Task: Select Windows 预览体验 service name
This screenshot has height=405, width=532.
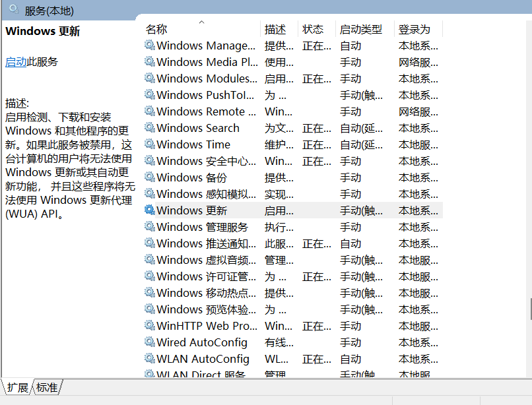Action: (207, 309)
